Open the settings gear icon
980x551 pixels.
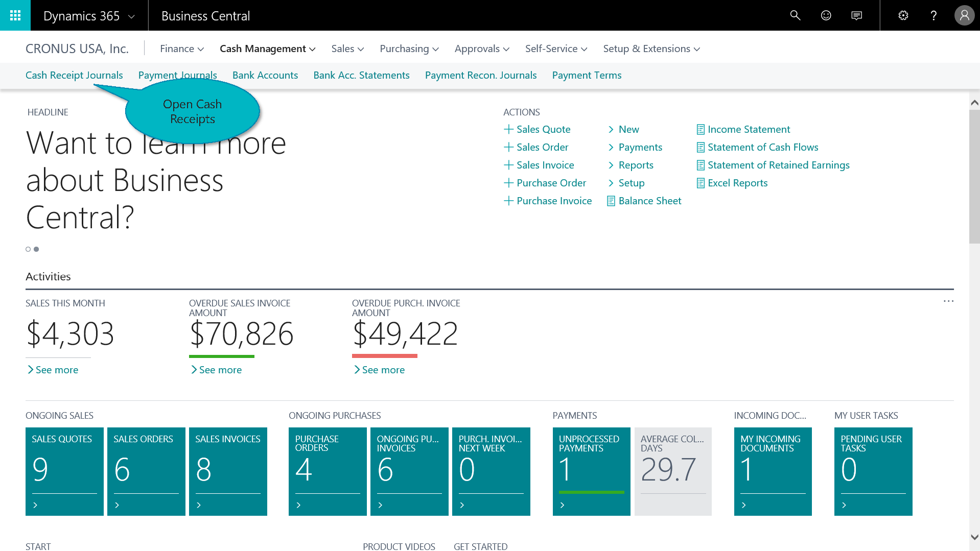click(903, 15)
